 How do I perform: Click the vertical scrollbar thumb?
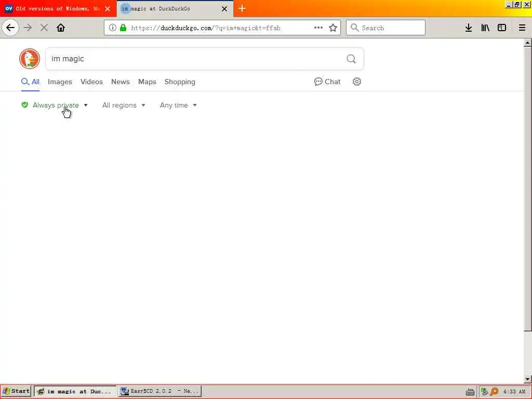(528, 189)
